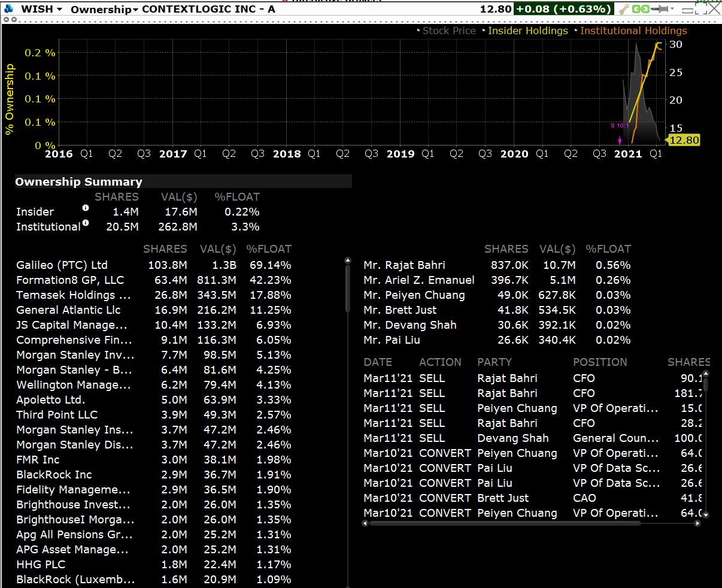Click the wrench configuration icon

pos(624,9)
